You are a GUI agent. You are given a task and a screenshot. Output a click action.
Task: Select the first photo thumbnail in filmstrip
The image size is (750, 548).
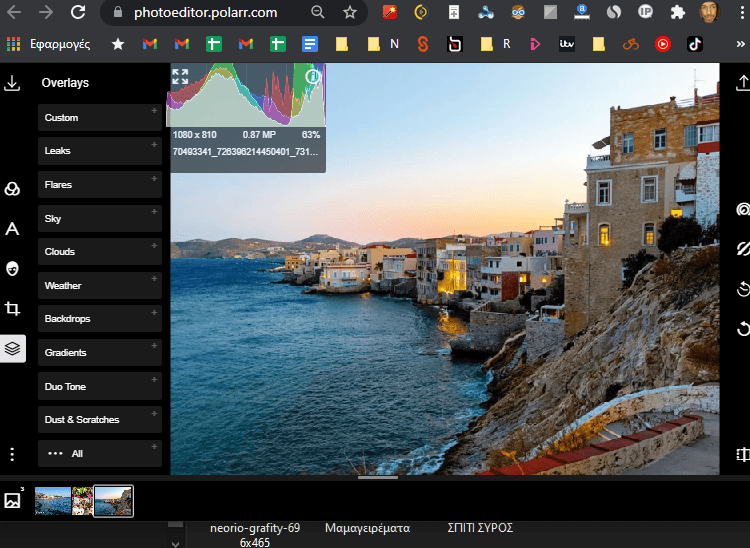tap(52, 501)
